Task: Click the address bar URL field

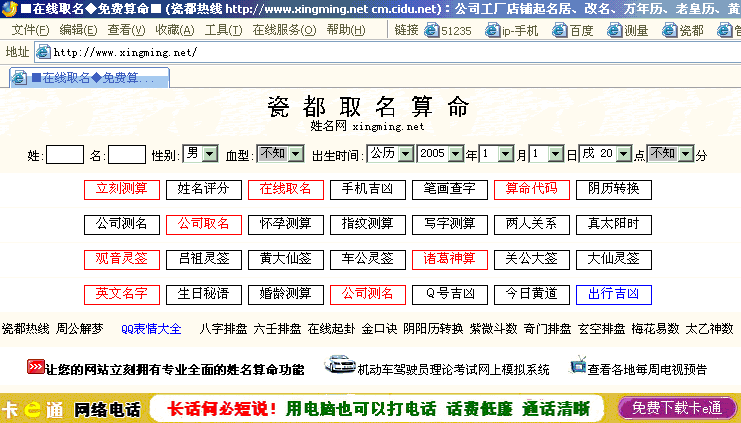Action: click(x=388, y=52)
